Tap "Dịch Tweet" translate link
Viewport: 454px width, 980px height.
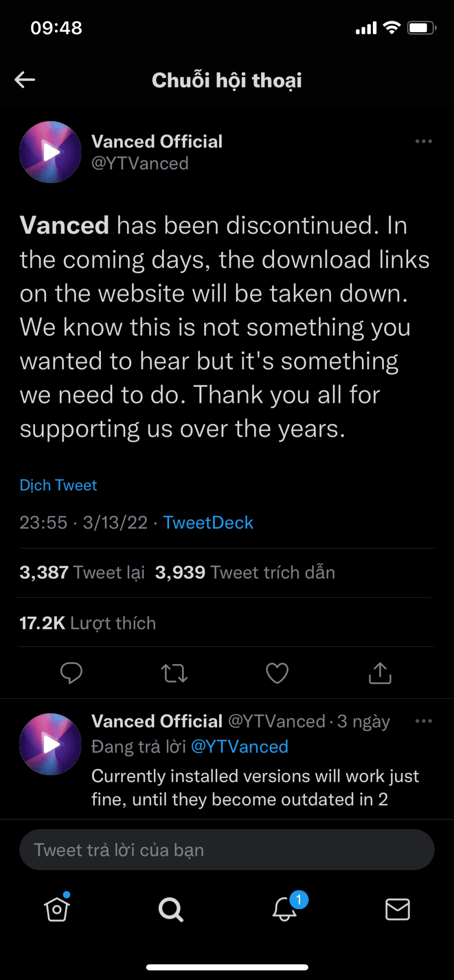(x=58, y=485)
